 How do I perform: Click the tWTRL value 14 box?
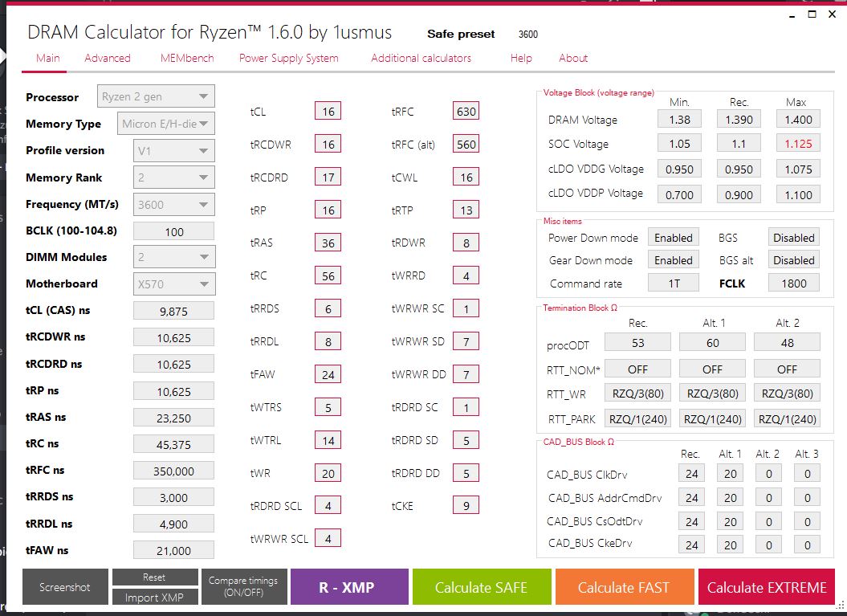pyautogui.click(x=328, y=440)
